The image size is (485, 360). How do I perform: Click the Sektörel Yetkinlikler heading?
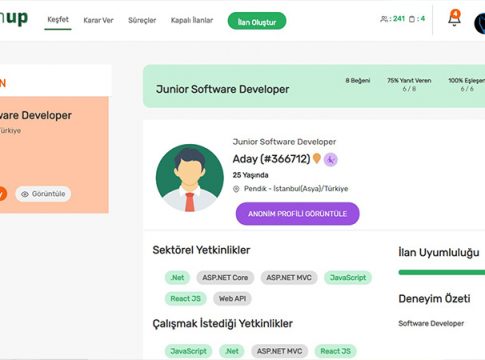pos(201,250)
